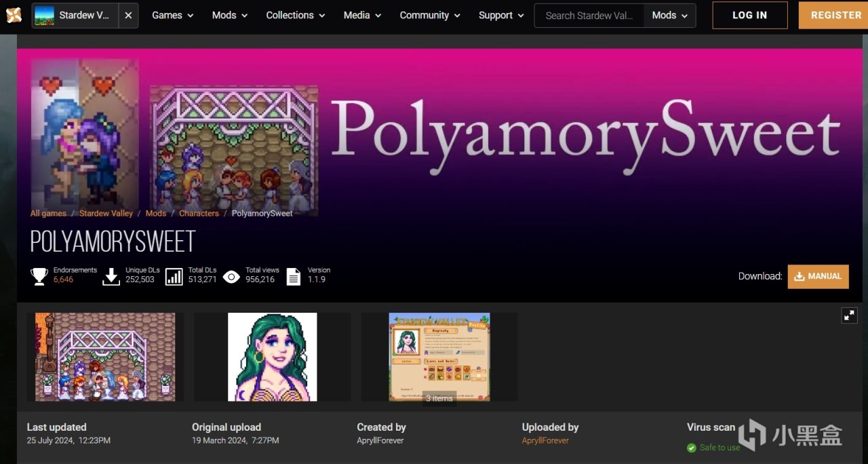Viewport: 868px width, 464px height.
Task: Click the Last updated date text
Action: 68,440
